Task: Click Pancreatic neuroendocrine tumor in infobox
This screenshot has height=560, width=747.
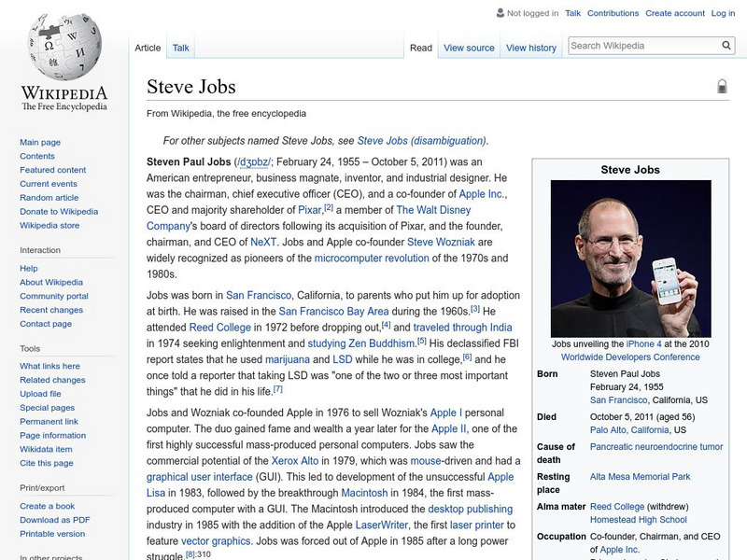Action: 656,447
